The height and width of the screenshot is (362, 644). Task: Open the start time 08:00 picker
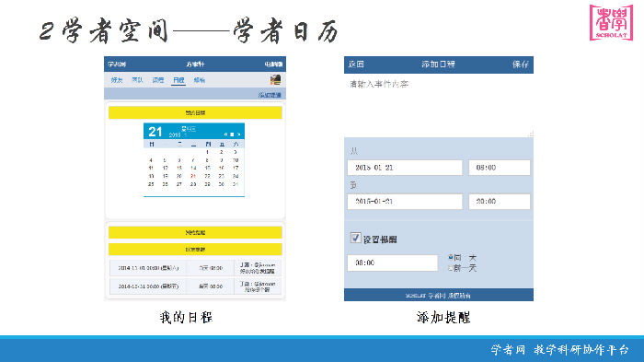pos(500,168)
